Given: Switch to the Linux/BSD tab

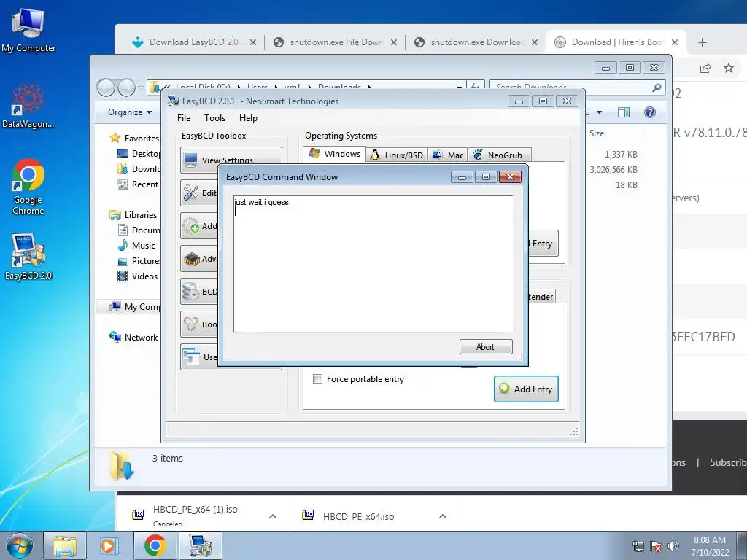Looking at the screenshot, I should click(396, 155).
